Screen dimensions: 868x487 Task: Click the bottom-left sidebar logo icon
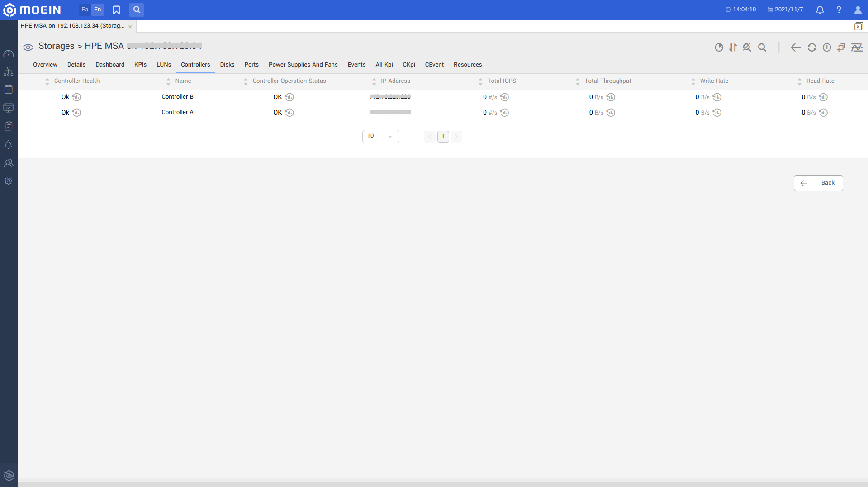[9, 475]
